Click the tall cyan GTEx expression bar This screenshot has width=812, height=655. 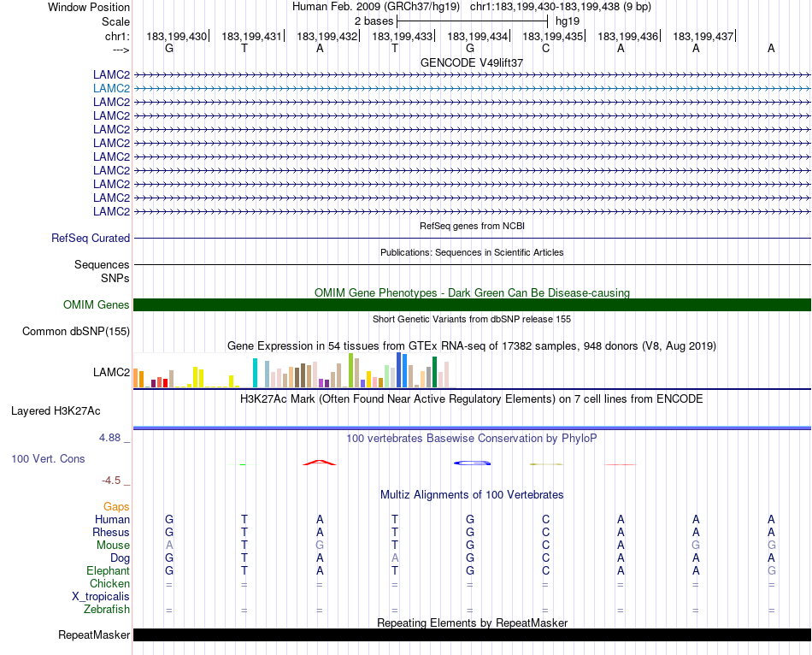[256, 373]
